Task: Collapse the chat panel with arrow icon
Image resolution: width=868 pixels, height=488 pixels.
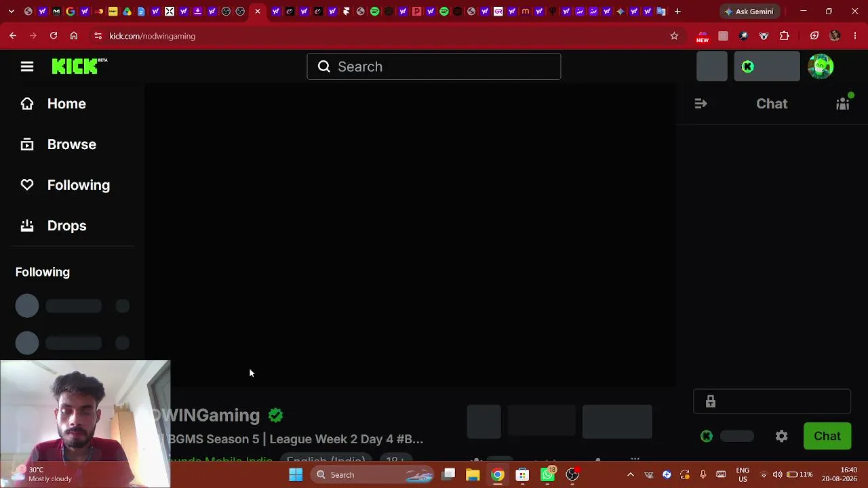Action: [x=701, y=104]
